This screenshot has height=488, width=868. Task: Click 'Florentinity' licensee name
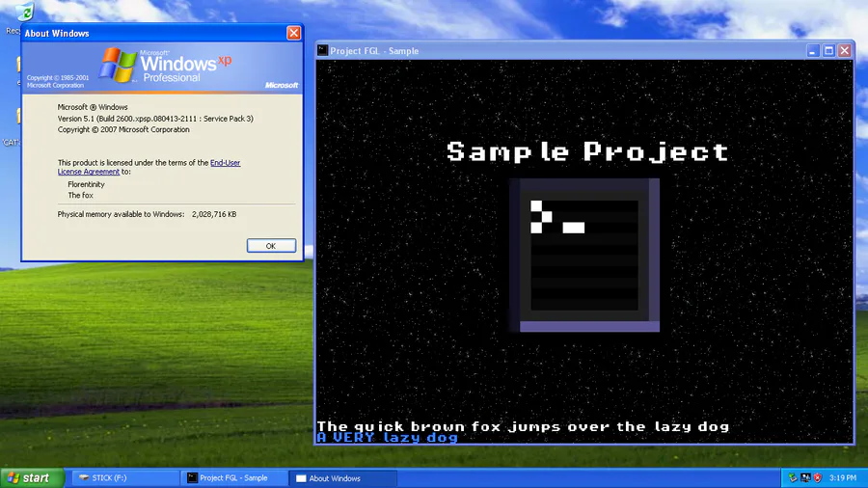pos(87,184)
